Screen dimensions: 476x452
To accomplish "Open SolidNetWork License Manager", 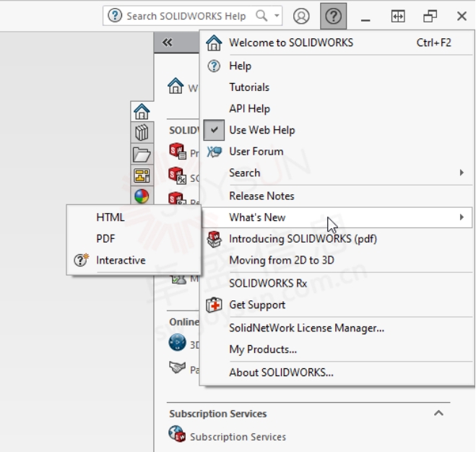I will (x=337, y=328).
